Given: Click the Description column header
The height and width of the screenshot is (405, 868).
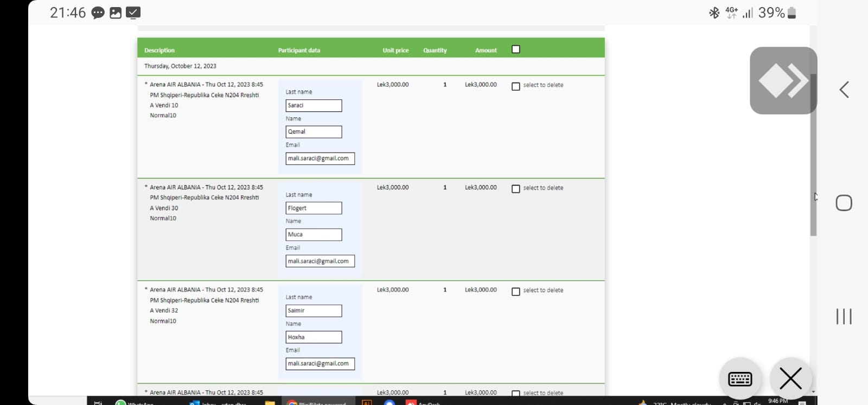Looking at the screenshot, I should 159,50.
